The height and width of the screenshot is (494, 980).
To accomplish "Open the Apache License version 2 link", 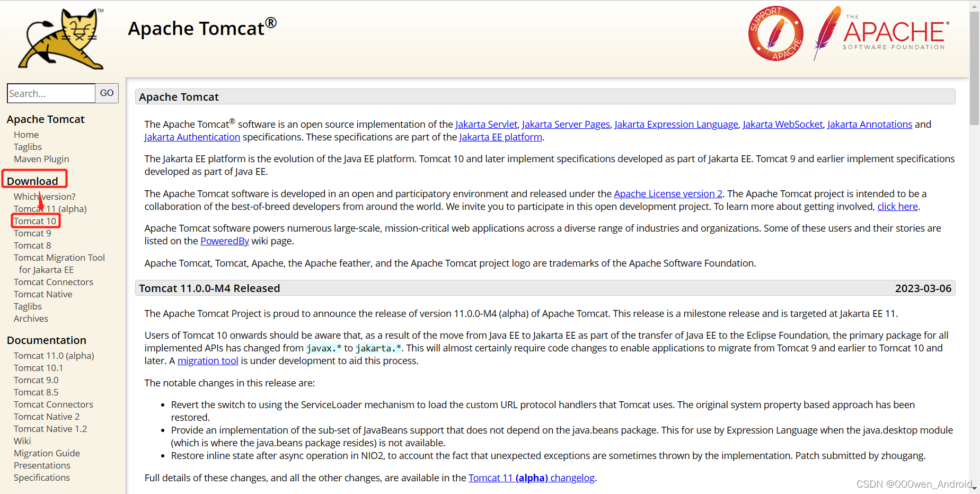I will click(667, 193).
